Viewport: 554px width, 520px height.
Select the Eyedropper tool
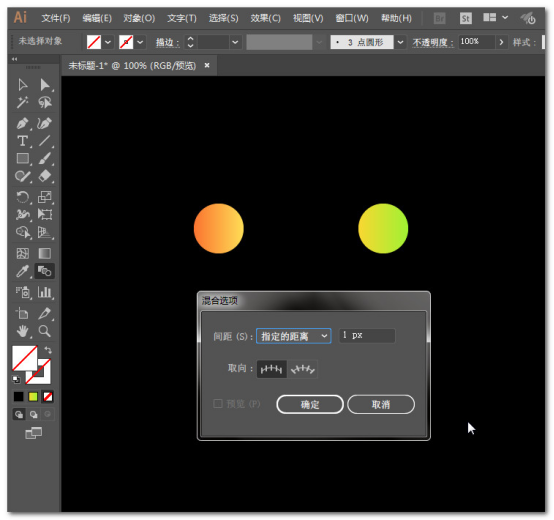click(23, 271)
